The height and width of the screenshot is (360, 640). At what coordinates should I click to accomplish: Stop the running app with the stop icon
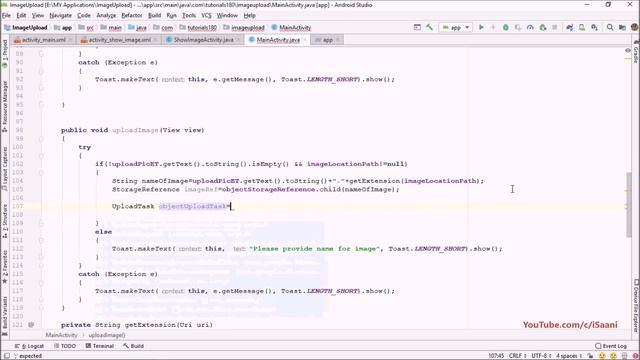[x=555, y=27]
